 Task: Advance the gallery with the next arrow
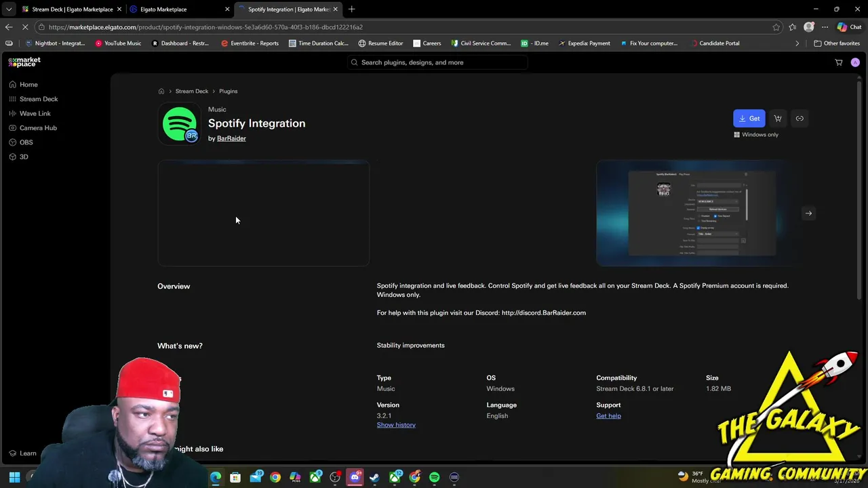[808, 213]
